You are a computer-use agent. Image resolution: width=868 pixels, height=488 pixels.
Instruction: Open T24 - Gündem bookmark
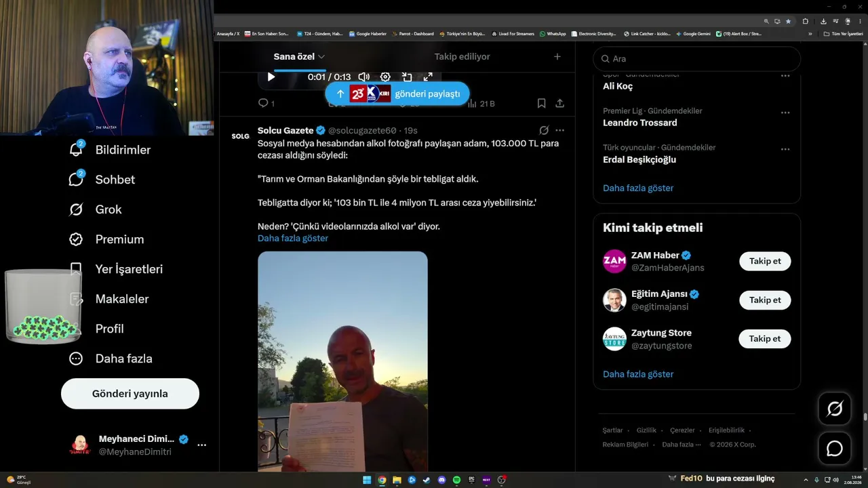coord(320,34)
